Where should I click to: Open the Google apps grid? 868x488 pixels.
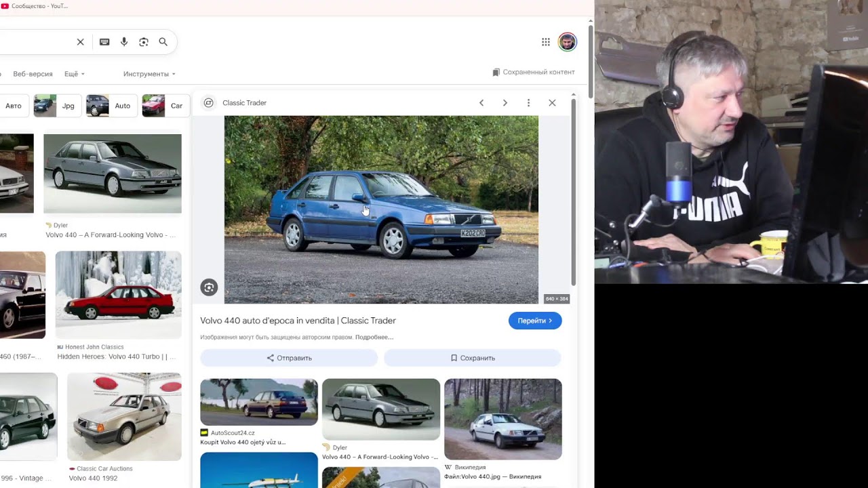click(x=546, y=42)
